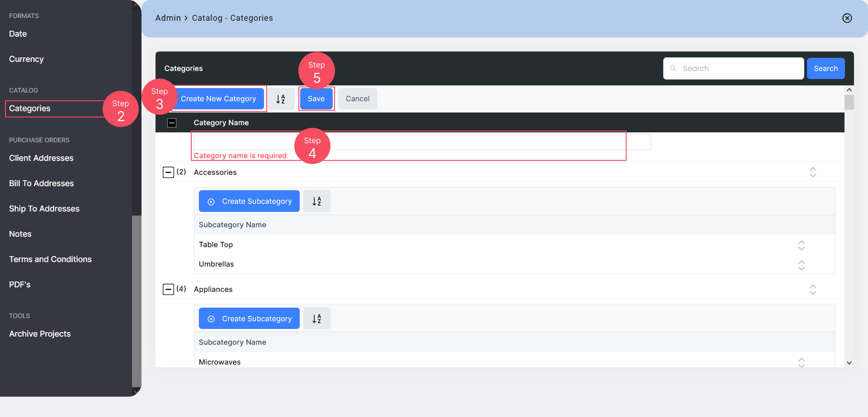This screenshot has height=417, width=868.
Task: Click the blue Search button
Action: click(x=826, y=69)
